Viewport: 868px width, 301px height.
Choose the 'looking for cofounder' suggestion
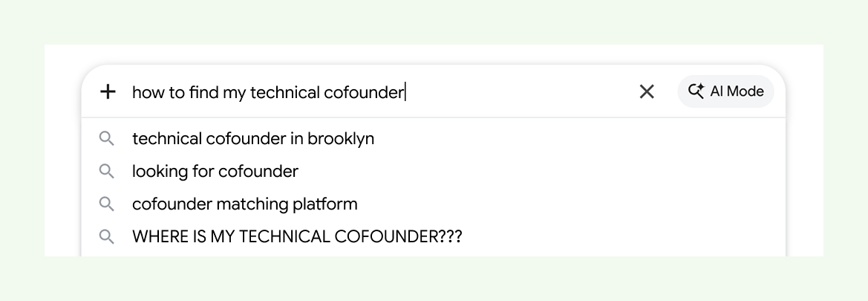[434, 171]
